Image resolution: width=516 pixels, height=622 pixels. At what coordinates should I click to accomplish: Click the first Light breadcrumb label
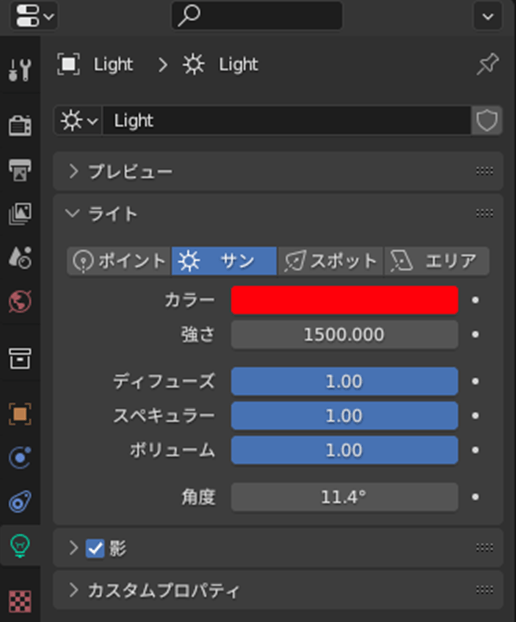point(113,64)
